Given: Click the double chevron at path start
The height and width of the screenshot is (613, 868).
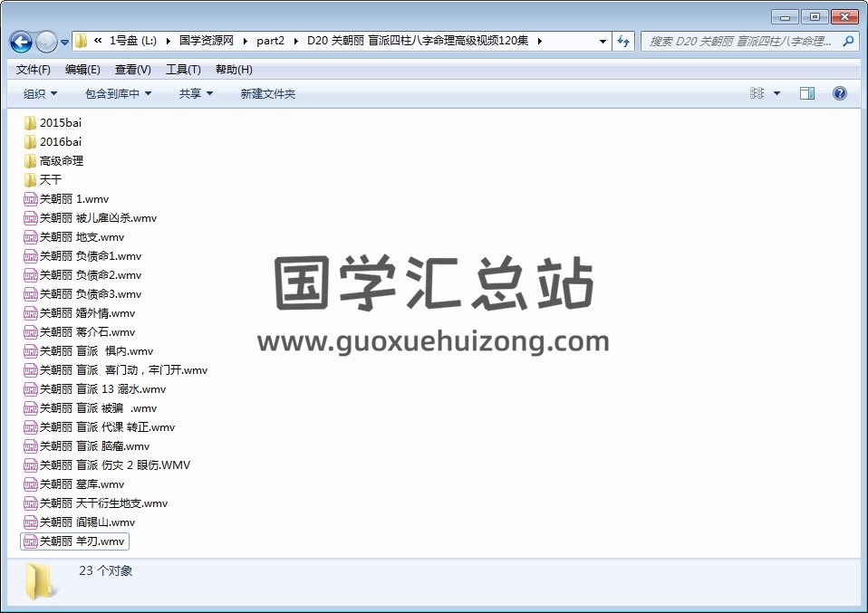Looking at the screenshot, I should (98, 41).
